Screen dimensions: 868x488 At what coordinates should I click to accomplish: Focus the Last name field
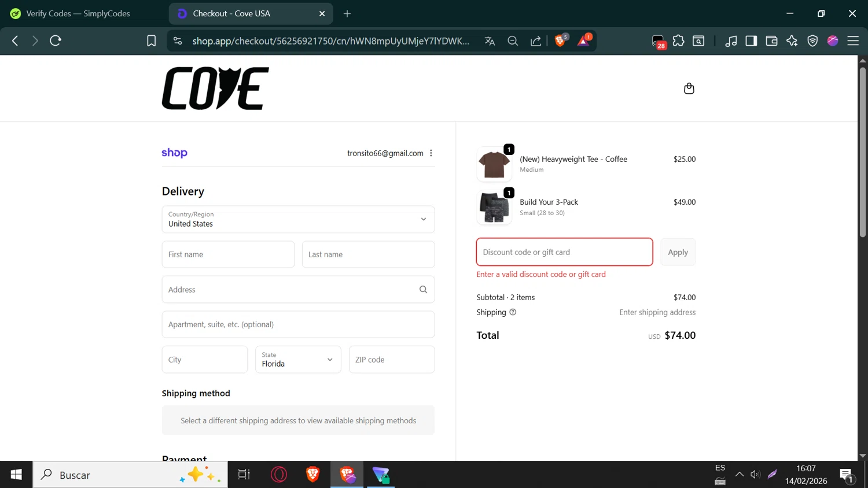click(368, 254)
